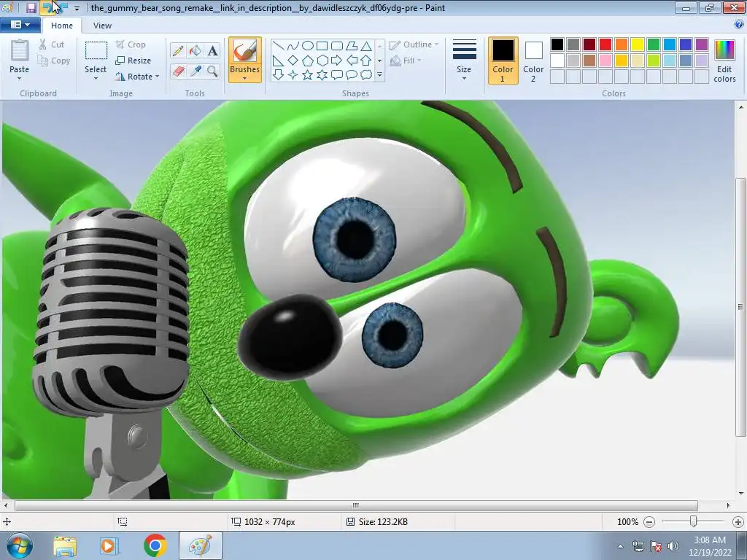Select the Rounded rectangle shape

(x=337, y=46)
